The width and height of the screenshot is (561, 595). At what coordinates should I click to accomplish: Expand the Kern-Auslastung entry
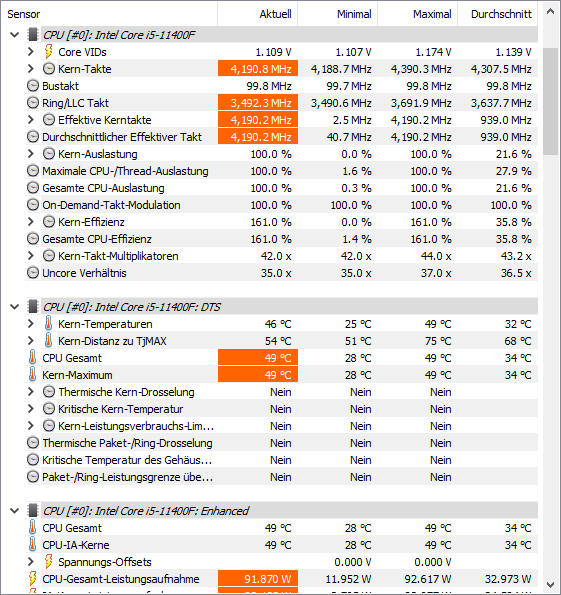click(31, 154)
